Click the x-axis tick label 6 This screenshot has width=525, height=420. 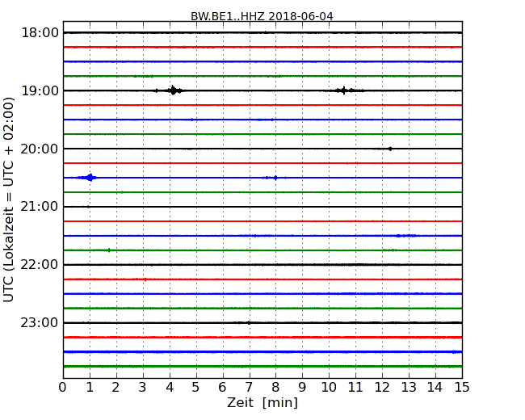[222, 388]
